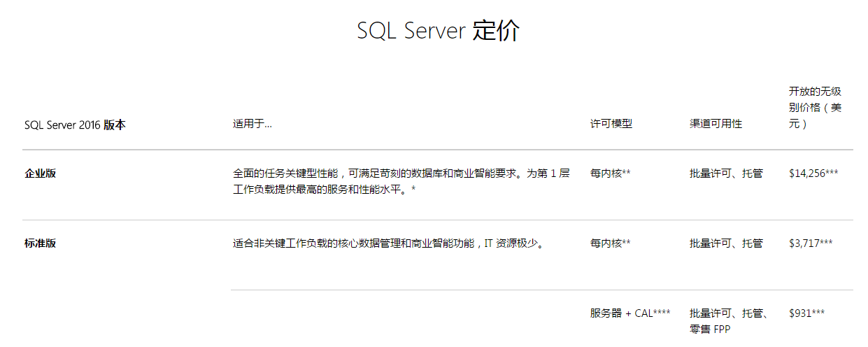Click the 开放的无级别价格（美元）column header

coord(815,108)
